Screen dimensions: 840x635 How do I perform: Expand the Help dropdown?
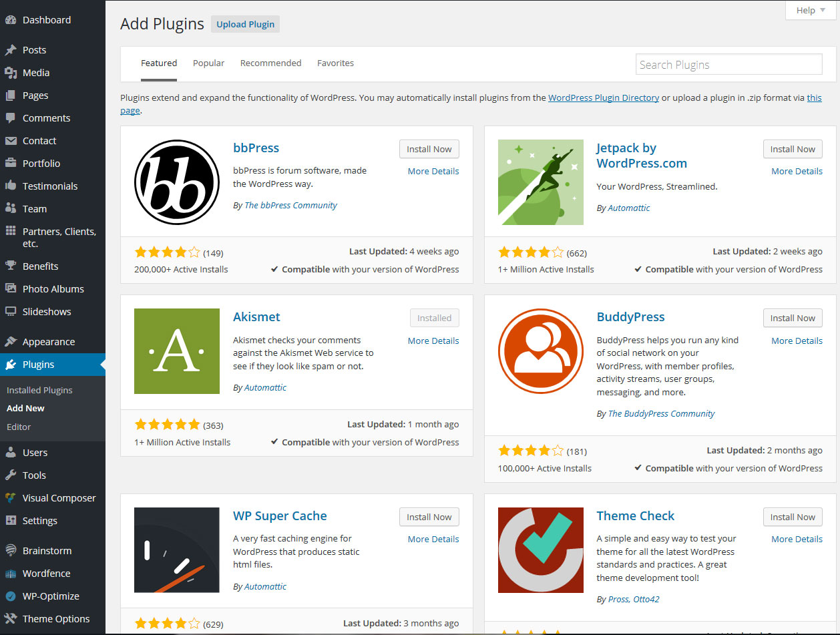point(809,10)
